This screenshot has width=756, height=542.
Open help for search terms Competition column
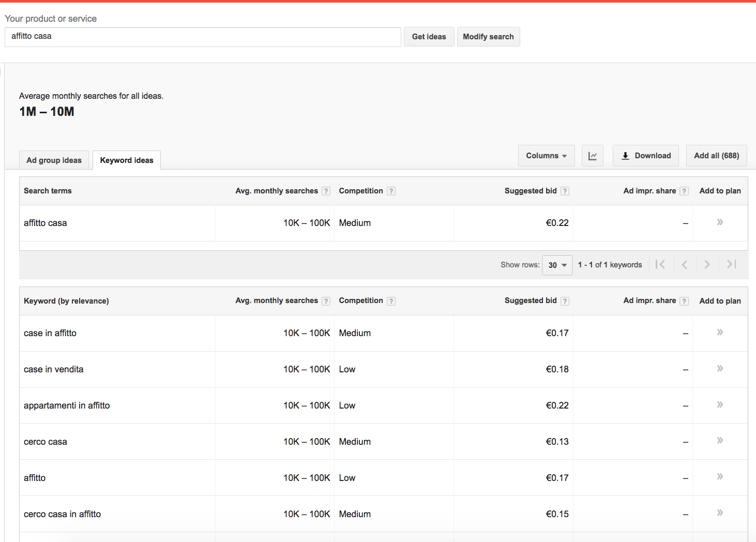coord(391,191)
